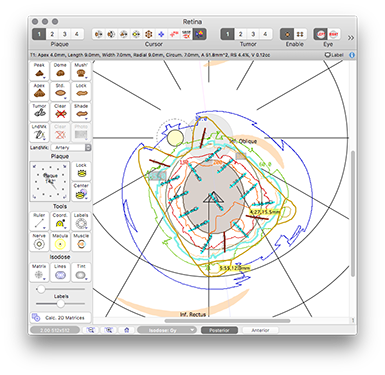This screenshot has height=375, width=385.
Task: Select the Peak tumor shape tool
Action: point(39,71)
